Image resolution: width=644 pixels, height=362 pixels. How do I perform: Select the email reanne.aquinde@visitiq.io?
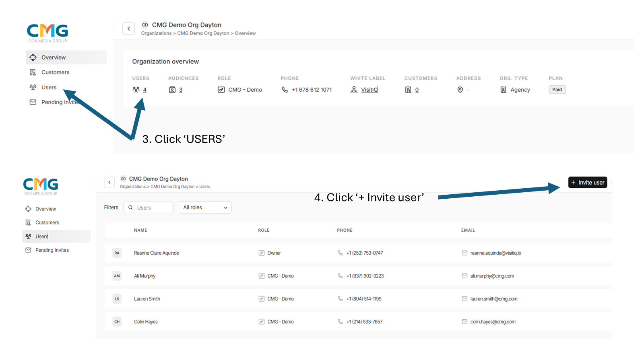(x=496, y=253)
